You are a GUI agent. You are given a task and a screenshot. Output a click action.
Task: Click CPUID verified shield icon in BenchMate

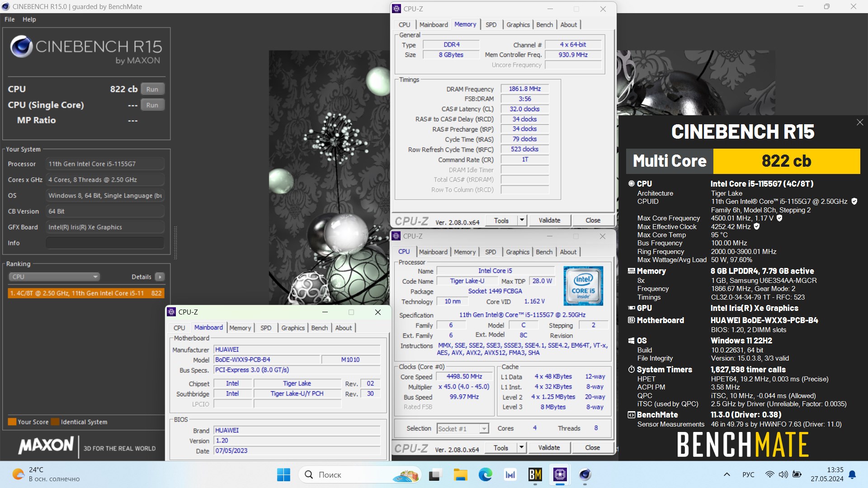(x=854, y=202)
